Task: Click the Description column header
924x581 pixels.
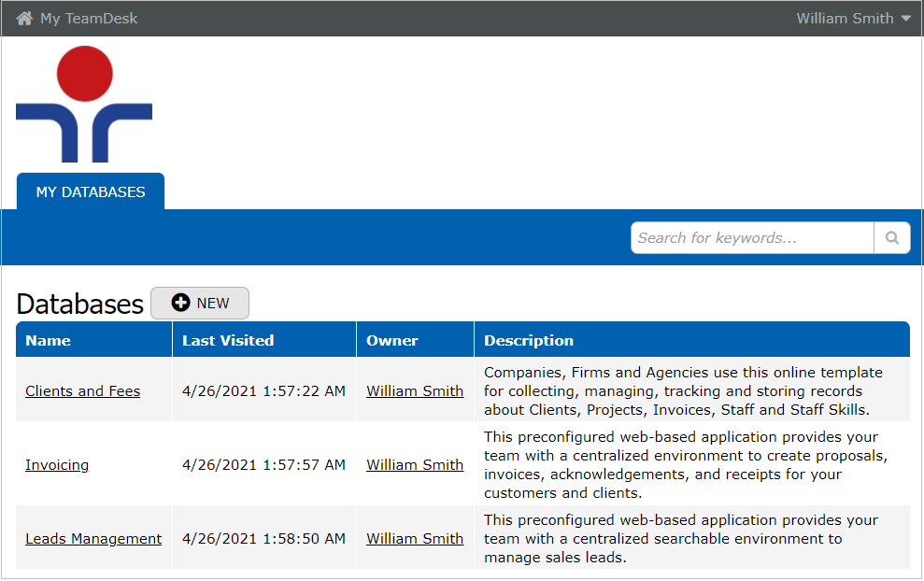Action: click(692, 340)
